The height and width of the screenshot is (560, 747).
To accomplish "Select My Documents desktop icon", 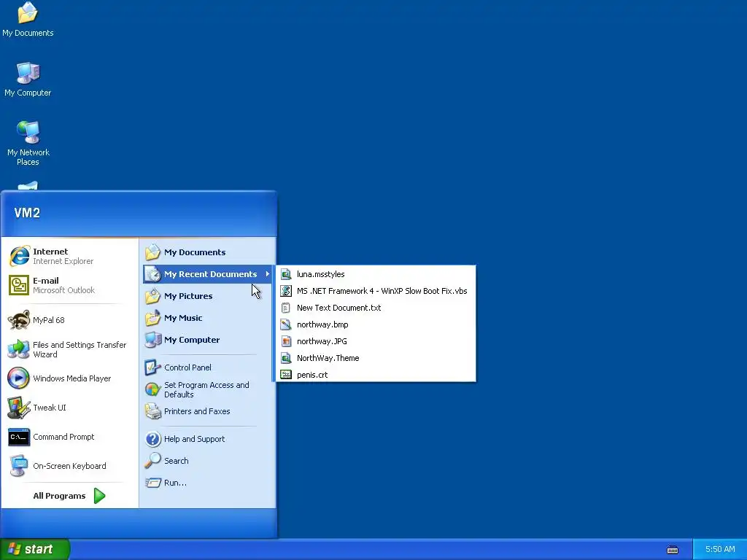I will pos(28,13).
